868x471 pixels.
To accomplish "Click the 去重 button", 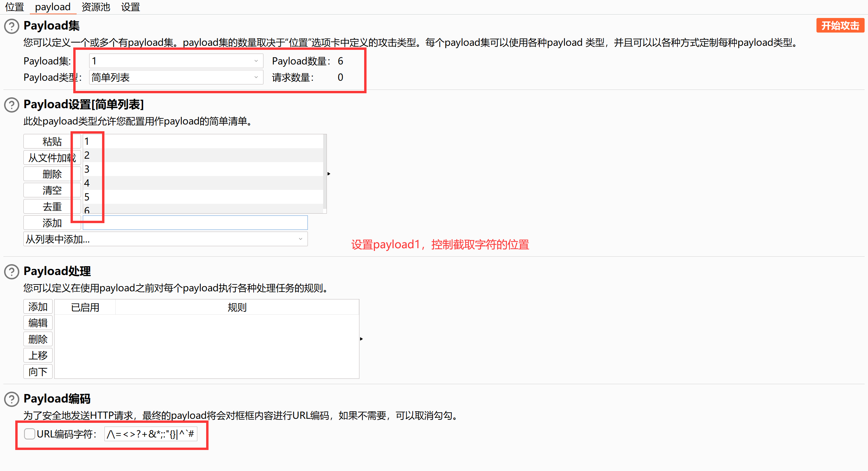I will click(x=52, y=207).
